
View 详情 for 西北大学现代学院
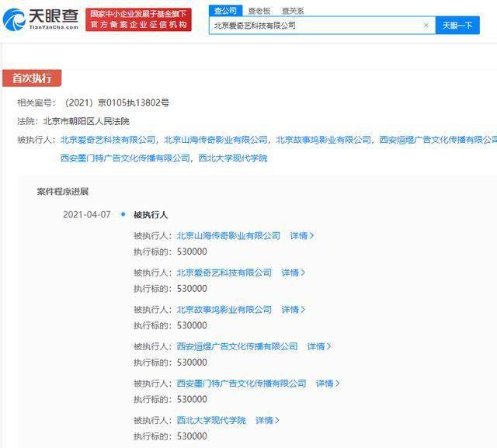coord(267,420)
